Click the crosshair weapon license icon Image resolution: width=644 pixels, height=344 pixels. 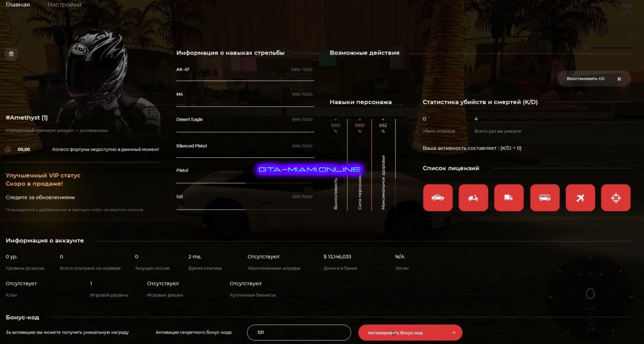point(616,198)
